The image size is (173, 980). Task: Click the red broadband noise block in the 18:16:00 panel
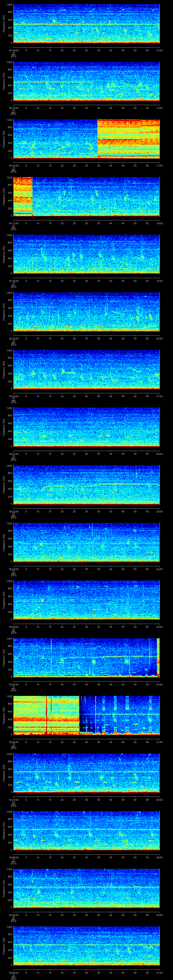click(129, 139)
